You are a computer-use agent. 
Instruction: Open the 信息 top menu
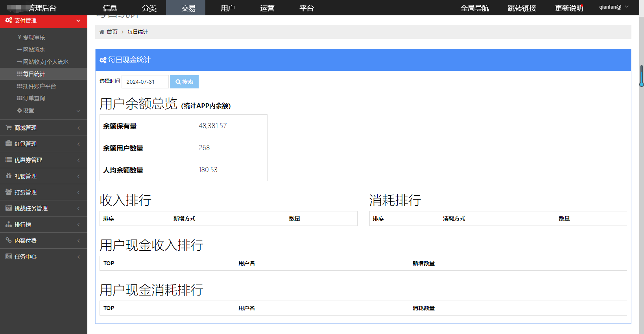tap(110, 8)
